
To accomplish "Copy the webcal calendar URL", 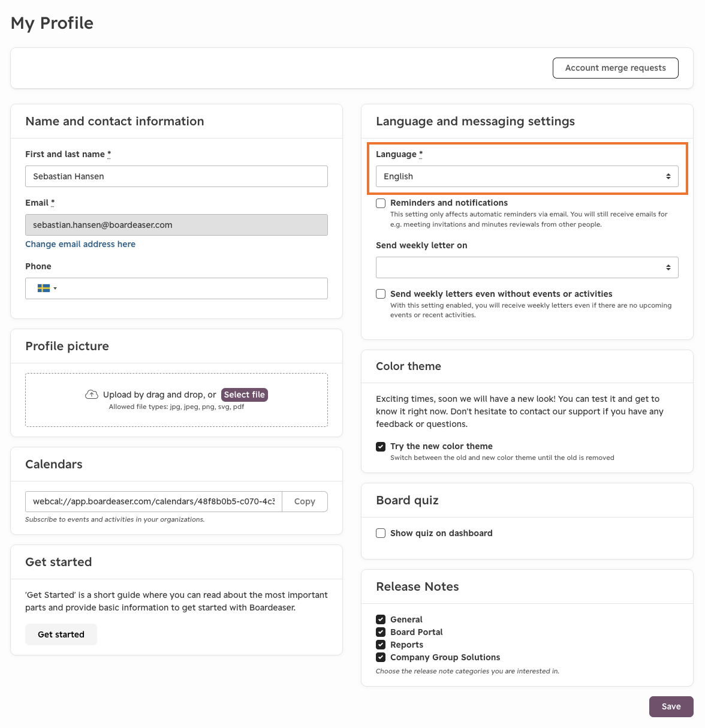I will point(305,501).
